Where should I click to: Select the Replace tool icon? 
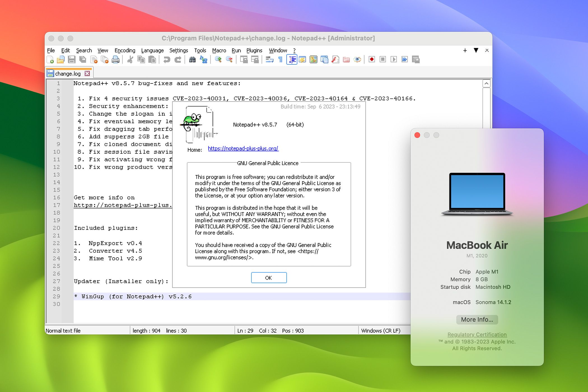[203, 59]
